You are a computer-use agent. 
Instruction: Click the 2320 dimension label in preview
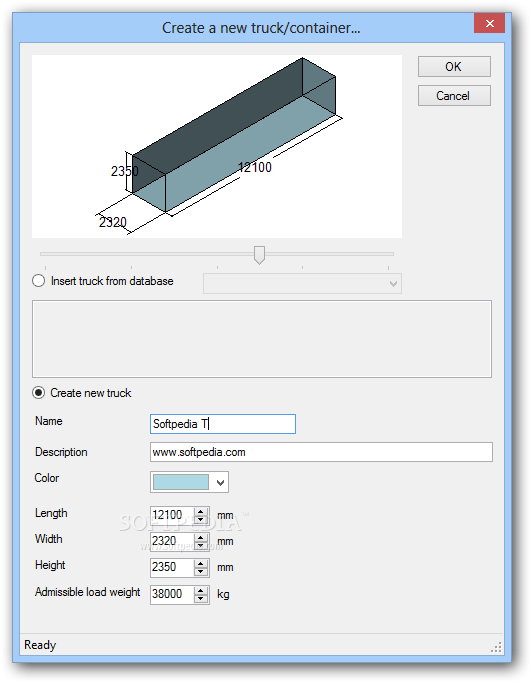tap(112, 222)
